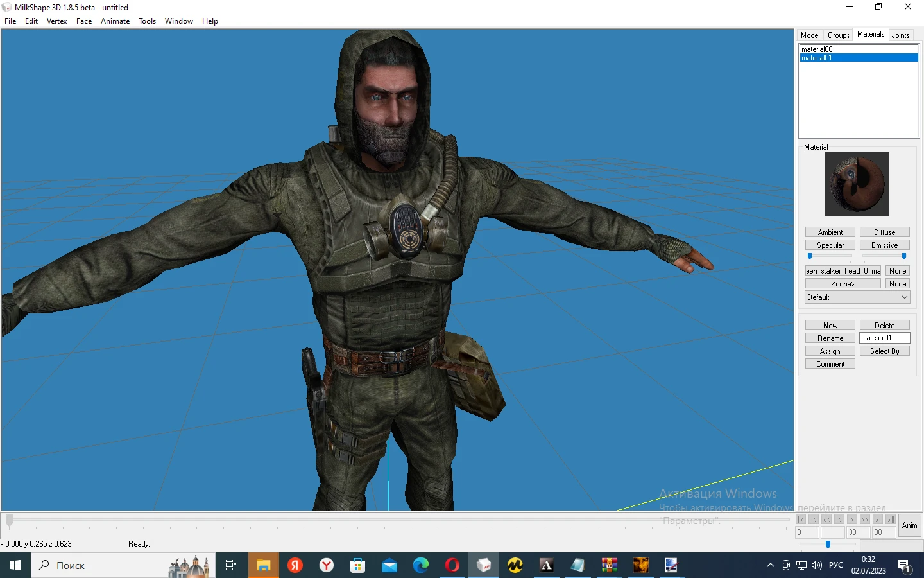The width and height of the screenshot is (924, 578).
Task: Jump to the last animation frame
Action: (878, 520)
